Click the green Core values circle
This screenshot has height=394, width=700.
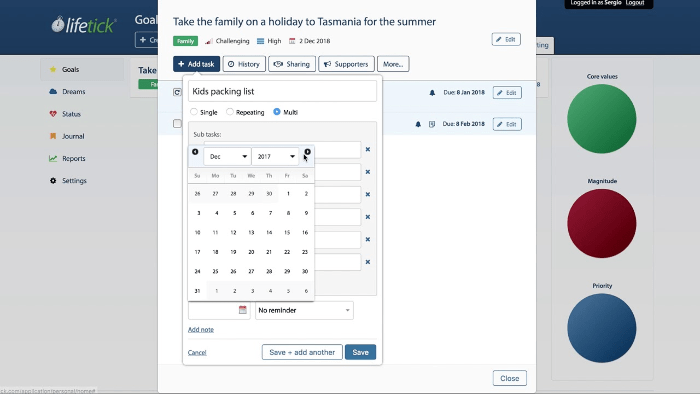[x=602, y=119]
